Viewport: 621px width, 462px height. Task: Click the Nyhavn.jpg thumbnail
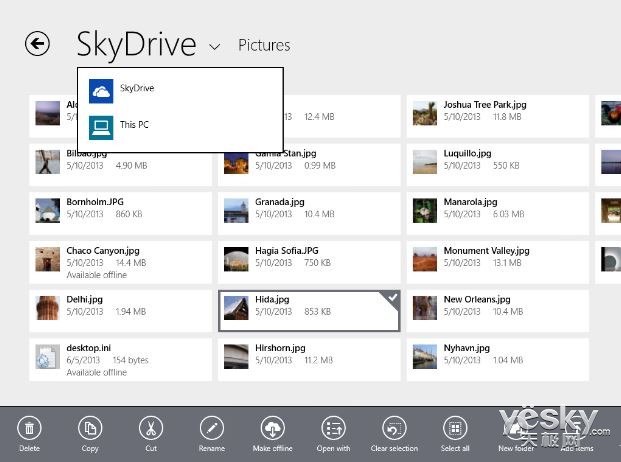click(x=425, y=356)
